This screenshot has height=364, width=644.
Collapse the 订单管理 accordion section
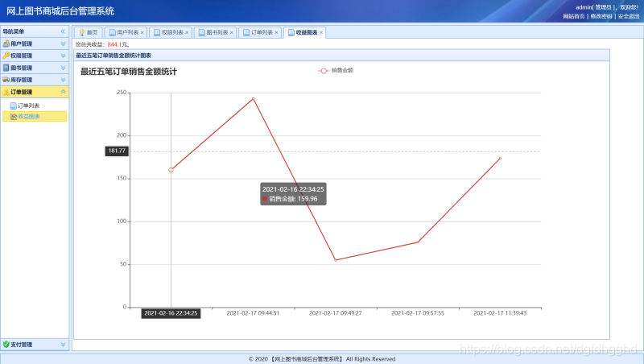click(x=63, y=92)
